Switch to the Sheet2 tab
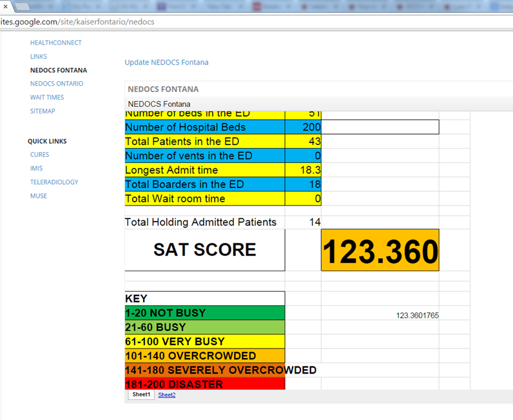Screen dimensions: 513x420 tap(166, 395)
